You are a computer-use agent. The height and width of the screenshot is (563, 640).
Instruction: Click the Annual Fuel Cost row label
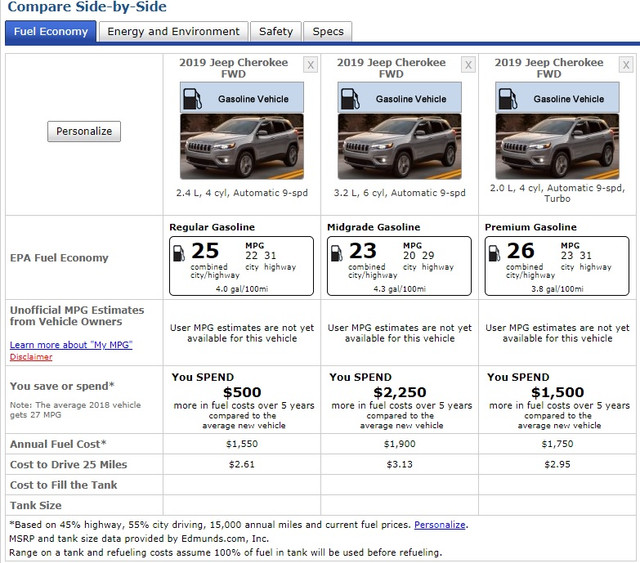click(x=58, y=444)
